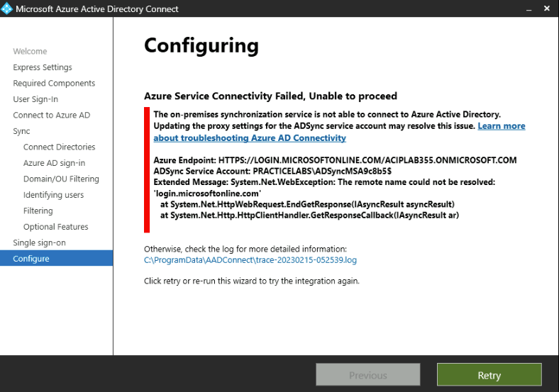Click the Azure Endpoint URL text line

[x=335, y=160]
